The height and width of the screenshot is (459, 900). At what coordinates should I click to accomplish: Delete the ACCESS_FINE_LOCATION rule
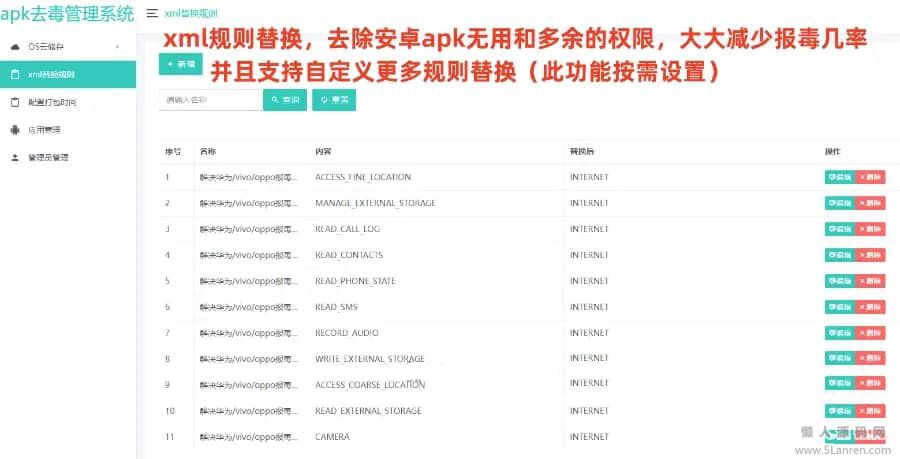[870, 177]
